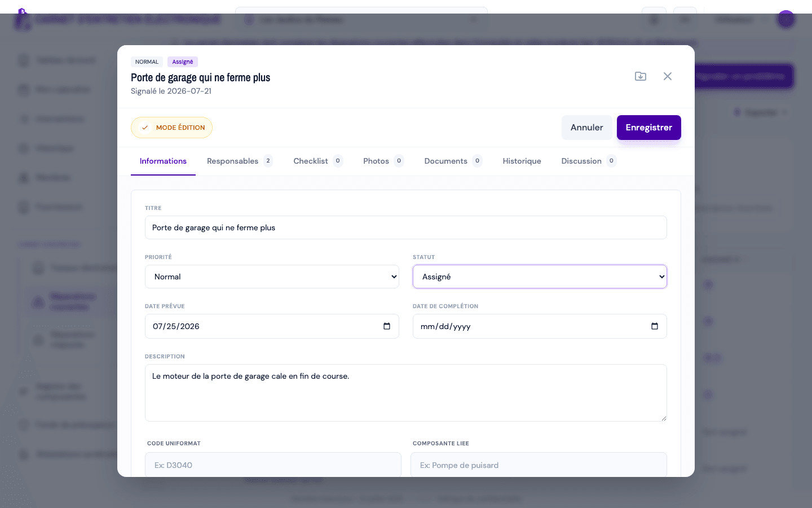Click the Assigné status badge in header
812x508 pixels.
(183, 62)
